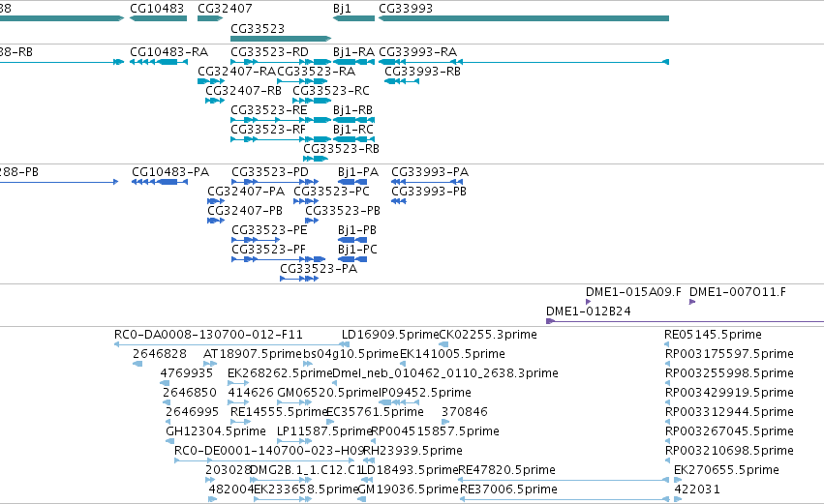The image size is (824, 504).
Task: Click protein CG32407-PA
Action: click(216, 201)
